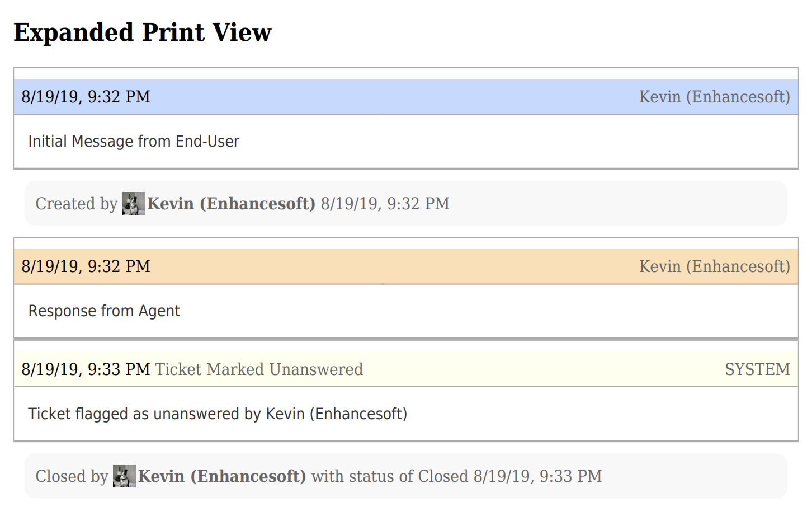Click Kevin's avatar in the Closed by row

point(124,476)
